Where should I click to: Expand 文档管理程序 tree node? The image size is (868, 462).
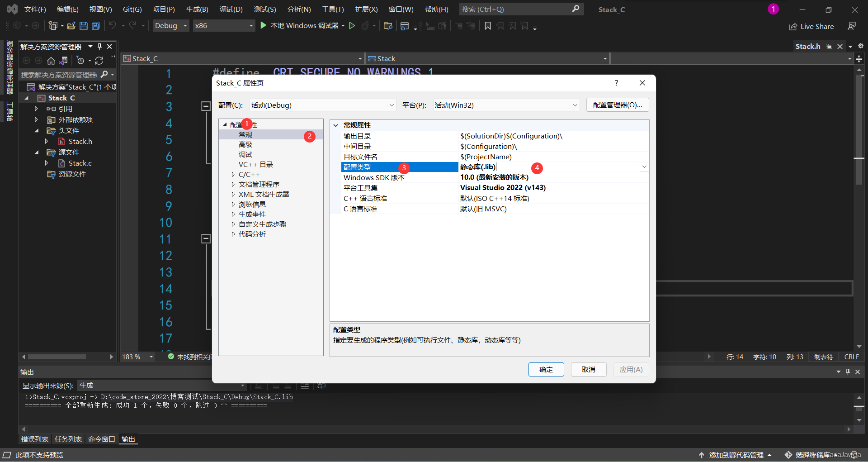tap(233, 185)
